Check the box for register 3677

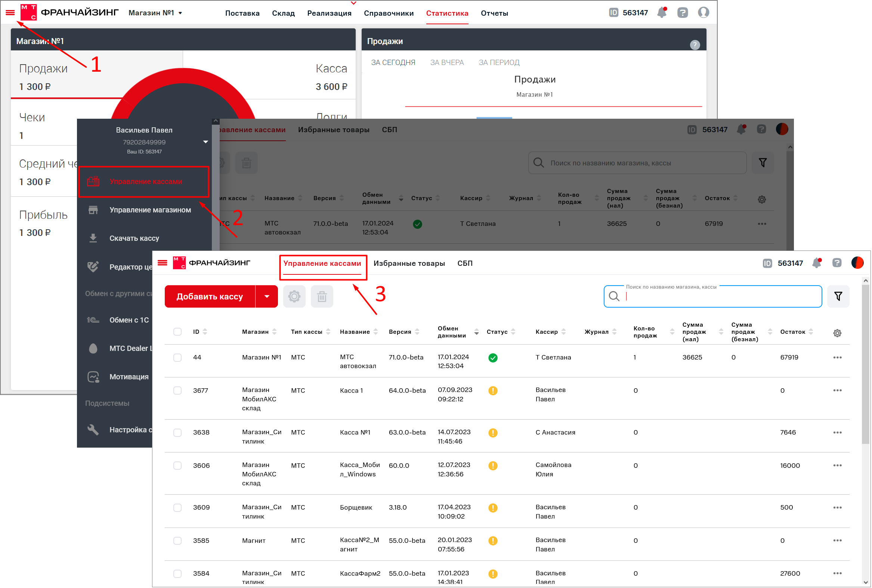[x=178, y=391]
